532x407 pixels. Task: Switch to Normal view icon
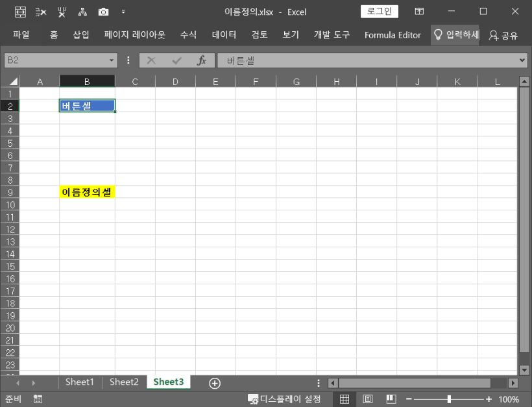tap(345, 399)
